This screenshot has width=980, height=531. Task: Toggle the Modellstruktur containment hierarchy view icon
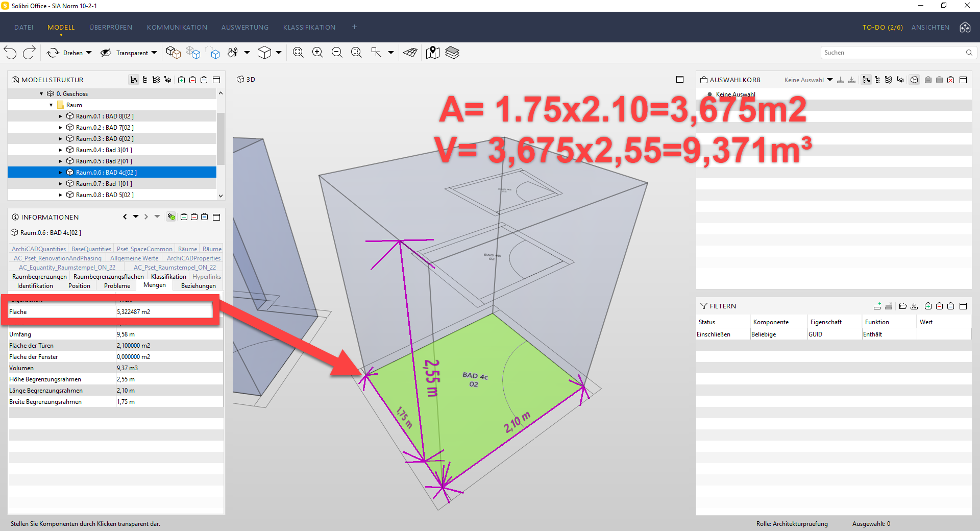[x=134, y=80]
